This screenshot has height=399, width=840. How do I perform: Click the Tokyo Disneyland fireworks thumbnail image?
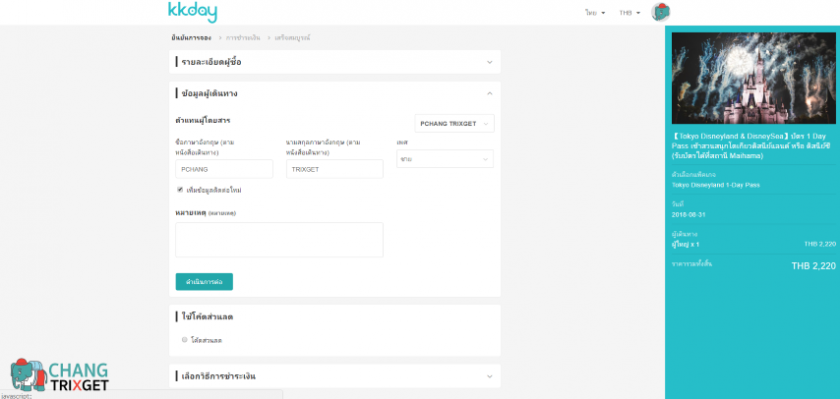point(753,78)
